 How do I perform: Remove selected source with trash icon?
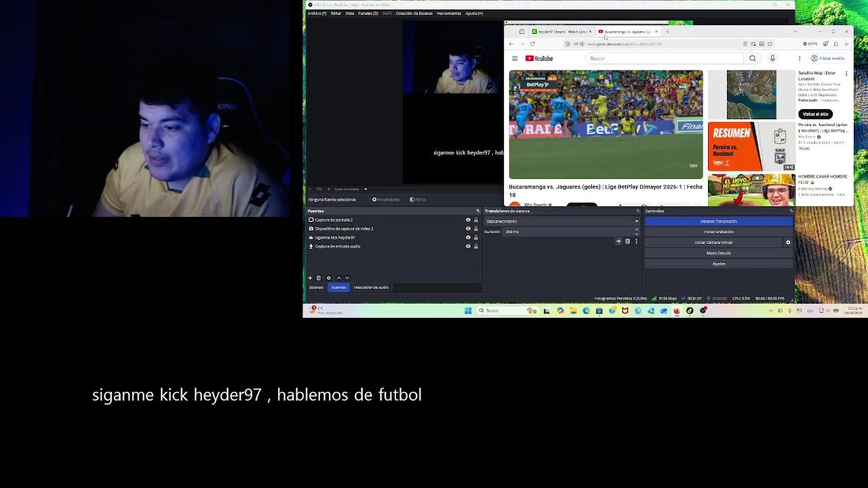point(319,278)
